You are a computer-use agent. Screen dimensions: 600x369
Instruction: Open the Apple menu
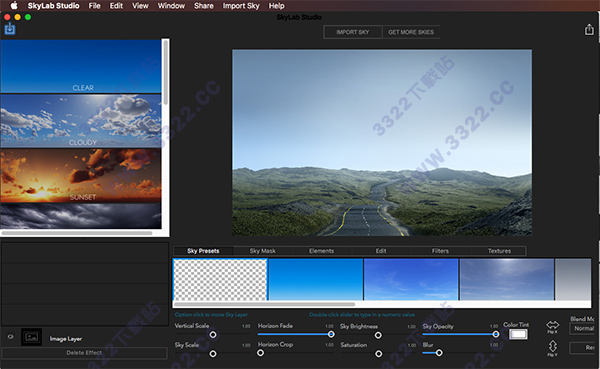14,6
